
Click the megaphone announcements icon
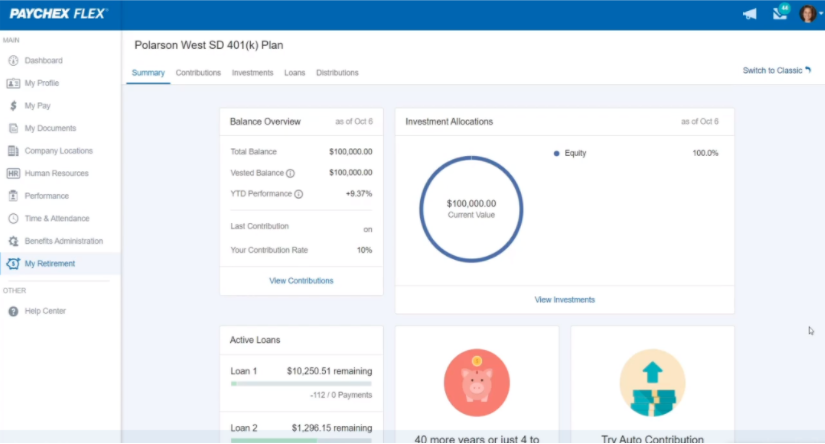tap(750, 14)
